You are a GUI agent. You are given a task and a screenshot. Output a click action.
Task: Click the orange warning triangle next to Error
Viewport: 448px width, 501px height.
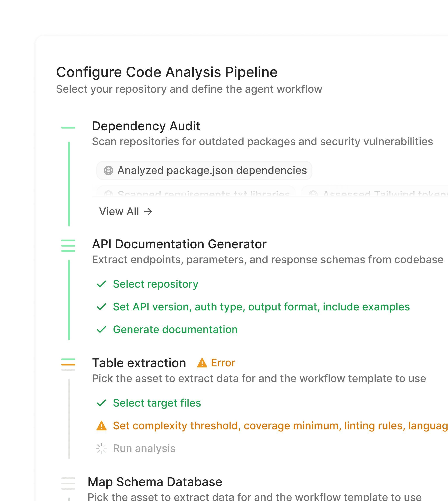coord(202,363)
